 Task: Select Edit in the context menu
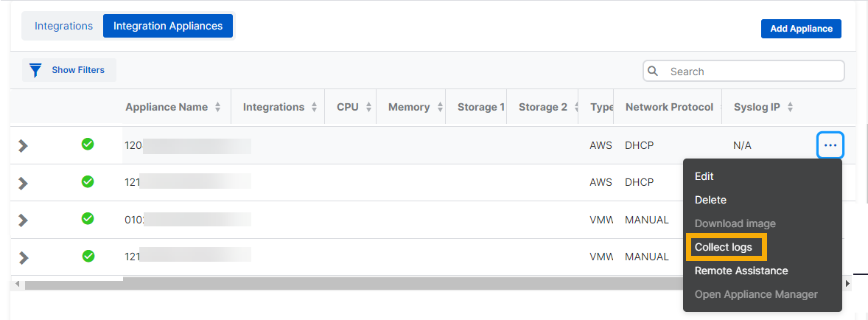click(x=704, y=176)
